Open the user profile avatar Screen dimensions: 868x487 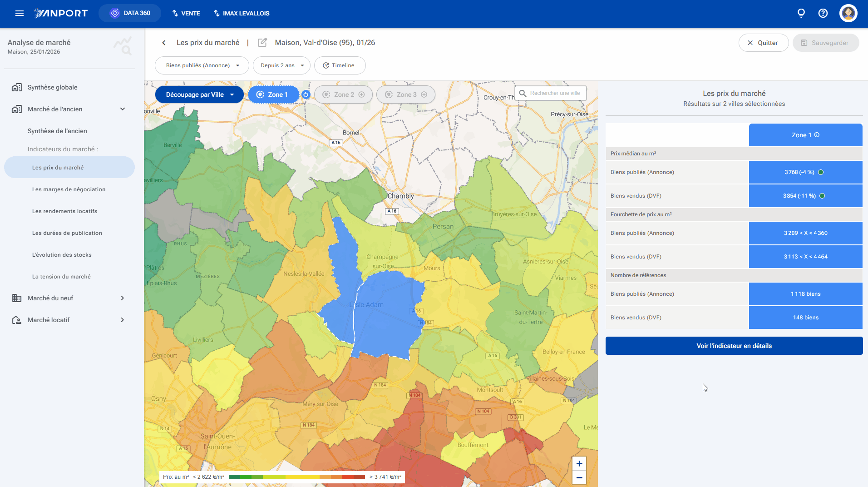[848, 13]
